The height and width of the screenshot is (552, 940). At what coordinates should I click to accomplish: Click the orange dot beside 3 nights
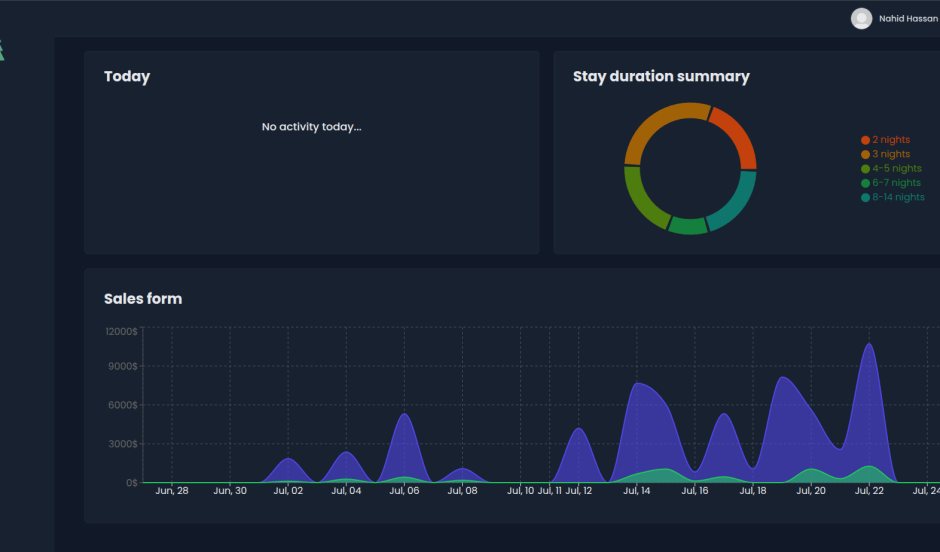pyautogui.click(x=865, y=154)
